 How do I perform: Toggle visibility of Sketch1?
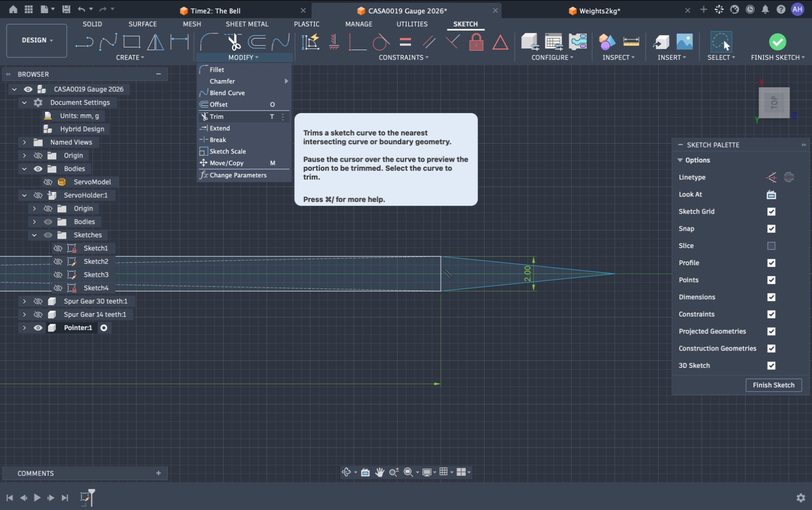point(58,248)
